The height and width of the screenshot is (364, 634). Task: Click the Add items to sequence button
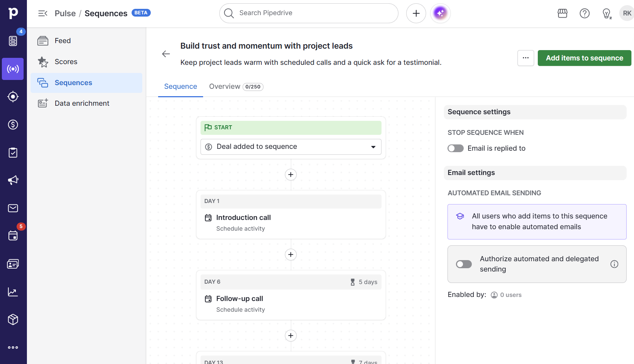[x=584, y=58]
